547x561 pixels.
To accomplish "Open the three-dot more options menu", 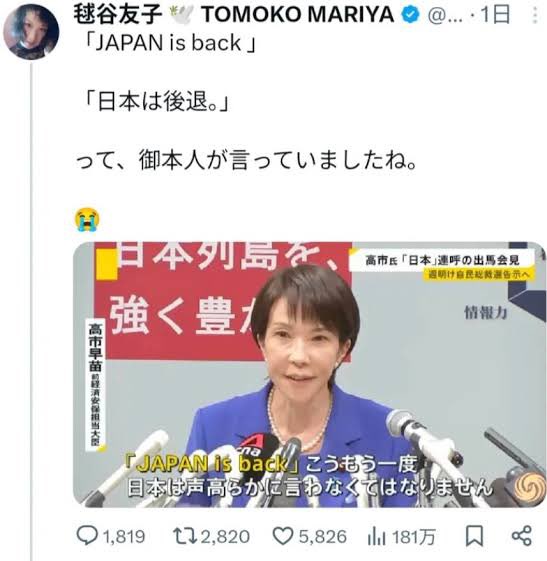I will click(535, 15).
